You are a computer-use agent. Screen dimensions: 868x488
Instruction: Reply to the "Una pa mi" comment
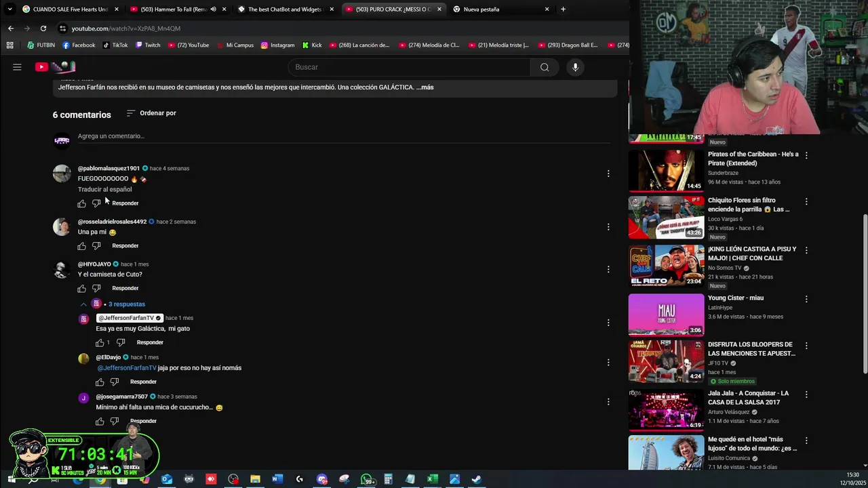125,245
